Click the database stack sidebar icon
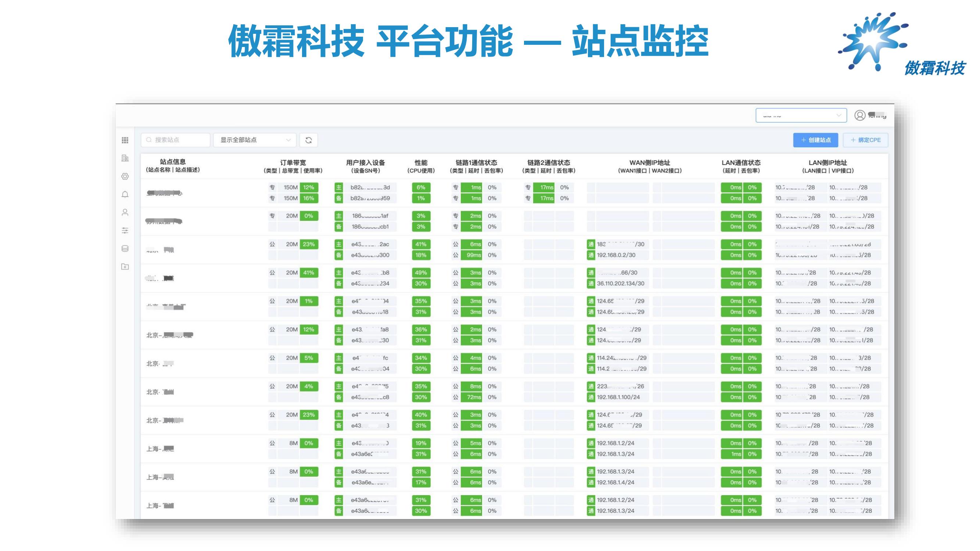 click(x=125, y=249)
